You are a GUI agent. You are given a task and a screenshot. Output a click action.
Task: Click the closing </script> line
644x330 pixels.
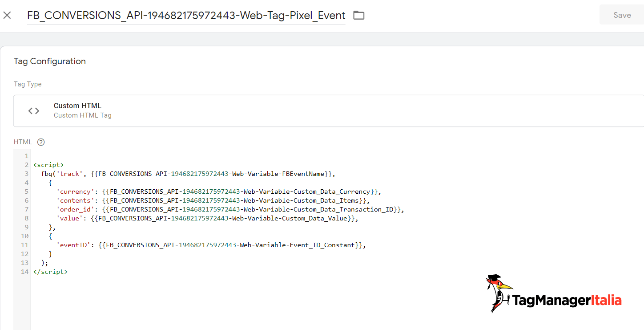[50, 272]
